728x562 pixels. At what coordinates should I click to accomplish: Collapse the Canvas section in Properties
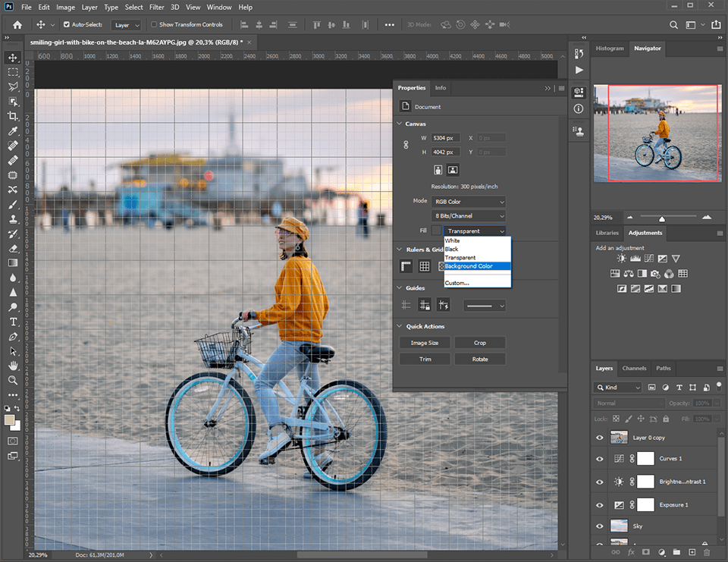point(398,123)
